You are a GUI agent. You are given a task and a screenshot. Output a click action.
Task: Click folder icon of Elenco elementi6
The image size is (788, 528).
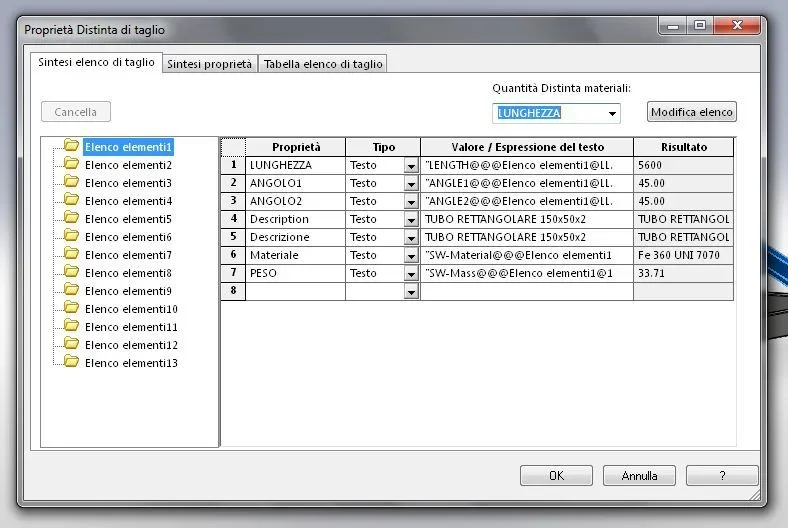[x=71, y=236]
